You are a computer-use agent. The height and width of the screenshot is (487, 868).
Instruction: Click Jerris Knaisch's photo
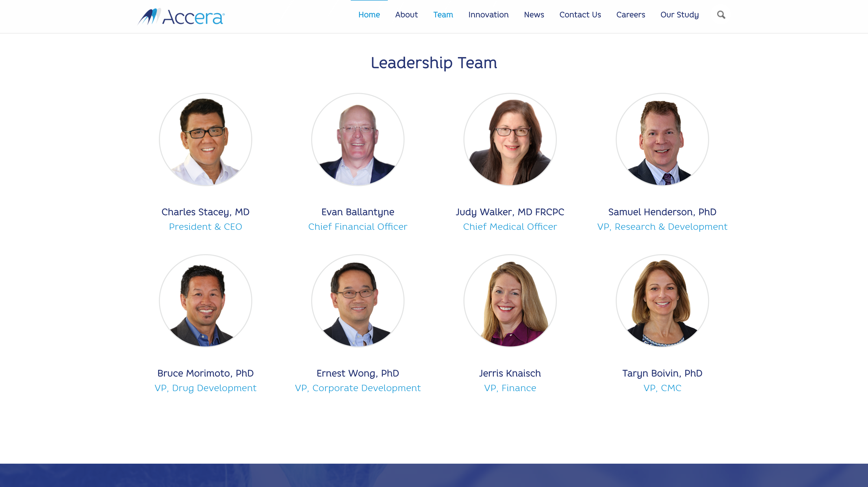click(x=510, y=301)
